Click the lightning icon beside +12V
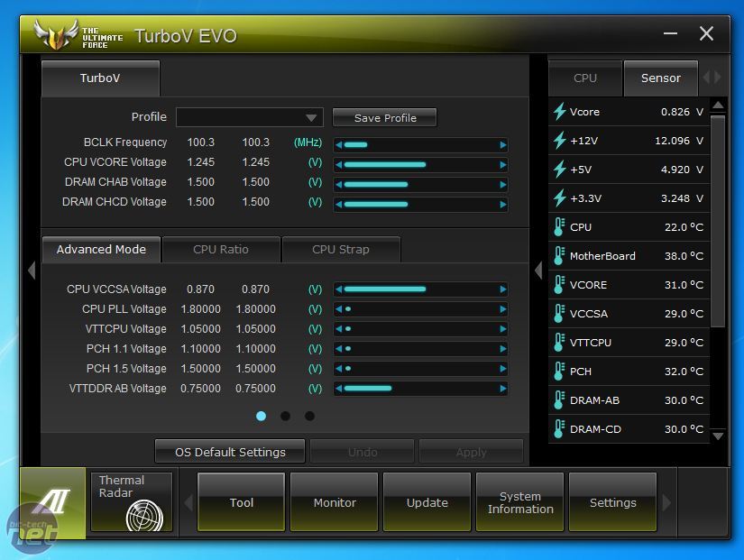This screenshot has height=560, width=744. click(x=559, y=141)
